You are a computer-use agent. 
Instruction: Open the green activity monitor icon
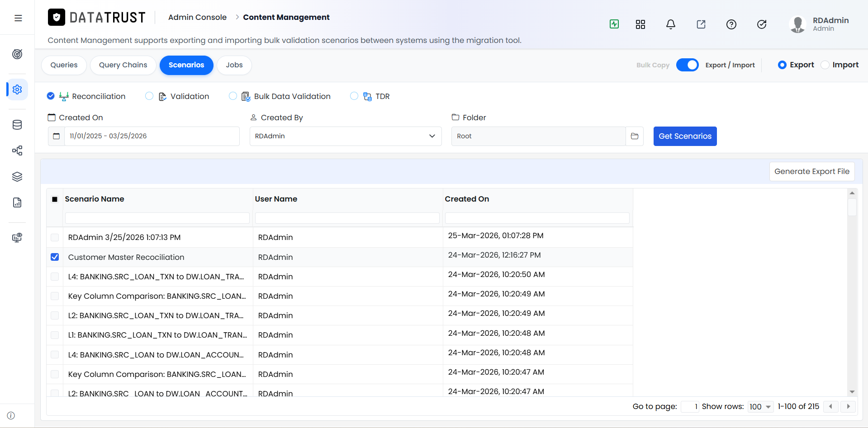coord(614,24)
